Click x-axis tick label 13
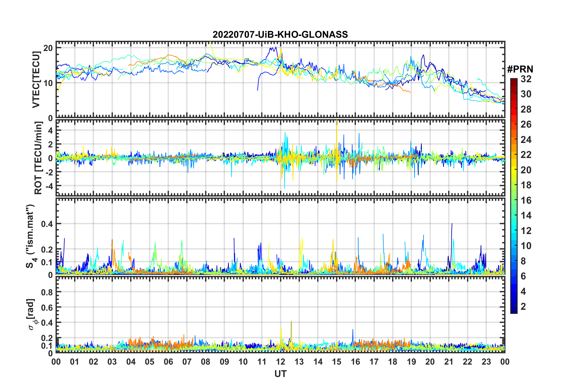Viewport: 561px width, 392px height. tap(299, 362)
